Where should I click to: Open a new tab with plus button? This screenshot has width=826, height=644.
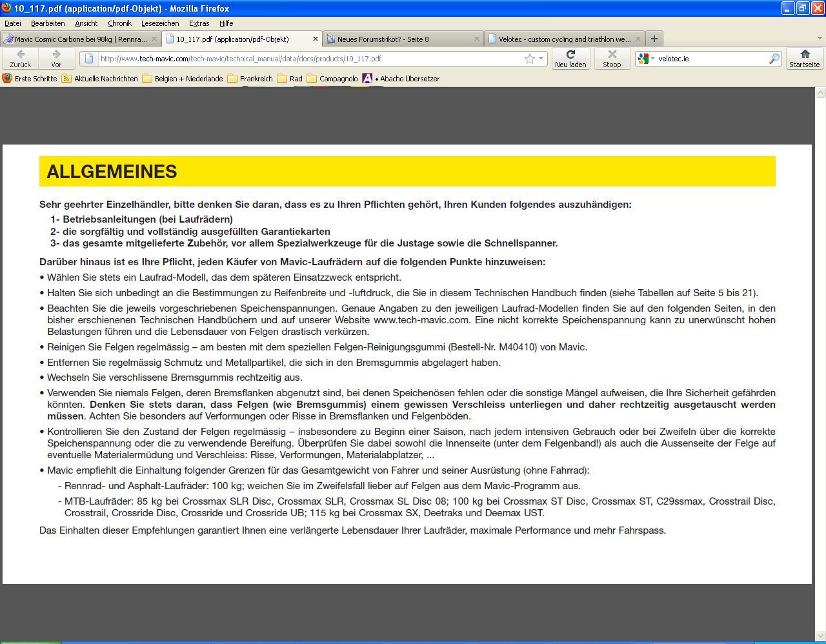pyautogui.click(x=654, y=39)
